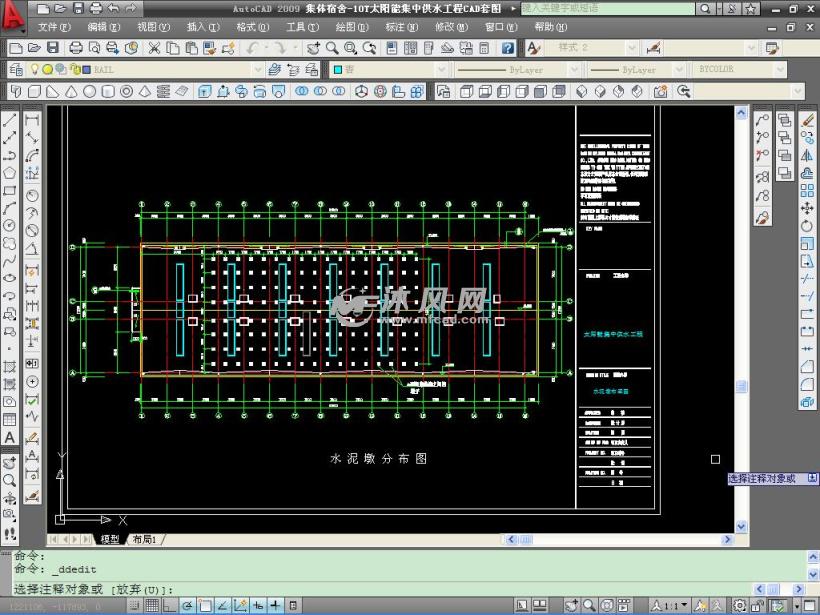Toggle the RAIL layer light bulb on/off
The image size is (820, 615).
coord(35,69)
